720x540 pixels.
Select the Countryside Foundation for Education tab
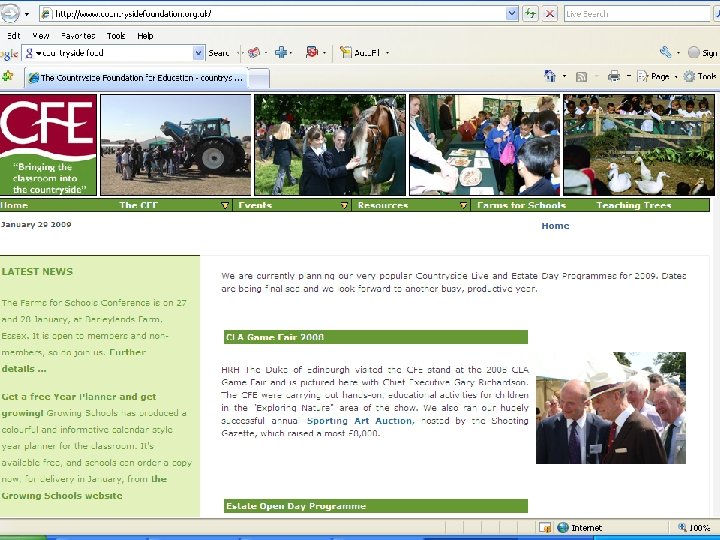(x=136, y=78)
